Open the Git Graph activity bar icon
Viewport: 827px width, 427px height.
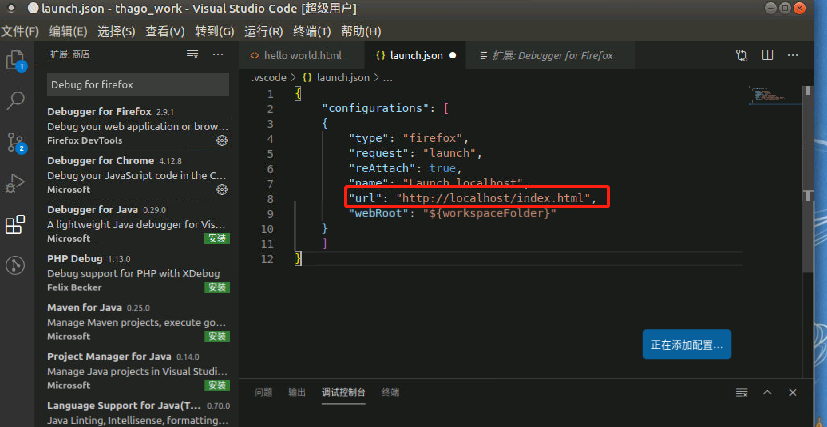click(x=15, y=265)
